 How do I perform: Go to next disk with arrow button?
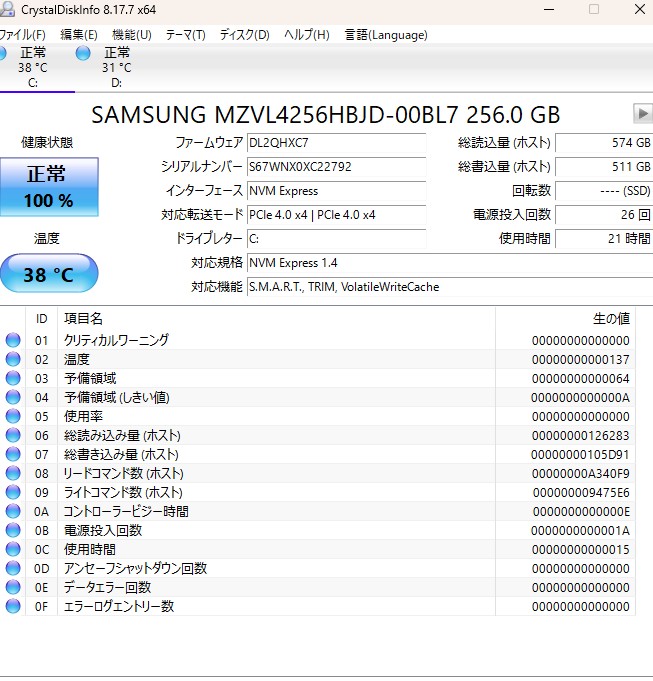pyautogui.click(x=643, y=114)
